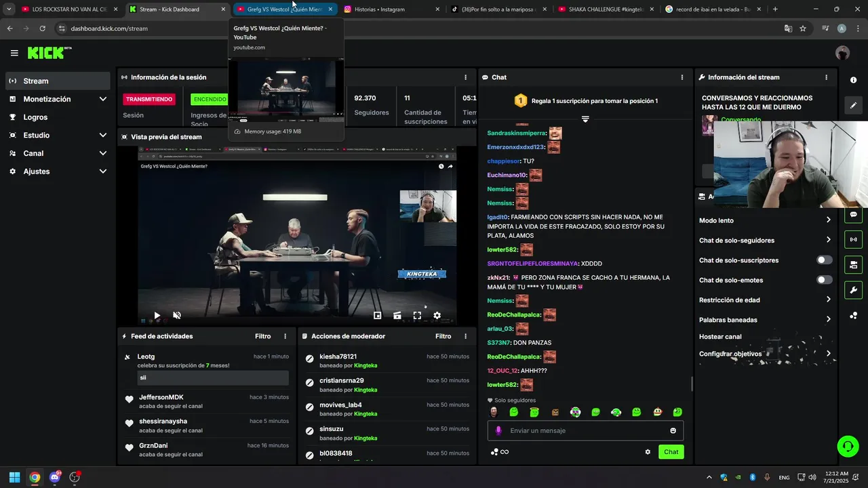Click Filtro in Feed de actividades

pyautogui.click(x=262, y=336)
